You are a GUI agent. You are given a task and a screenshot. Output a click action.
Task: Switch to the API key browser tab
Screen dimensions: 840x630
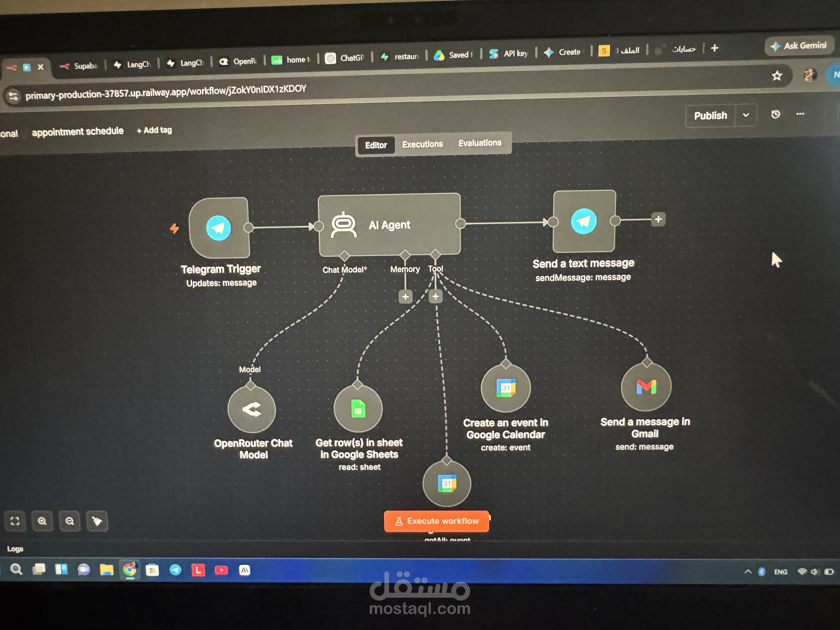[509, 54]
